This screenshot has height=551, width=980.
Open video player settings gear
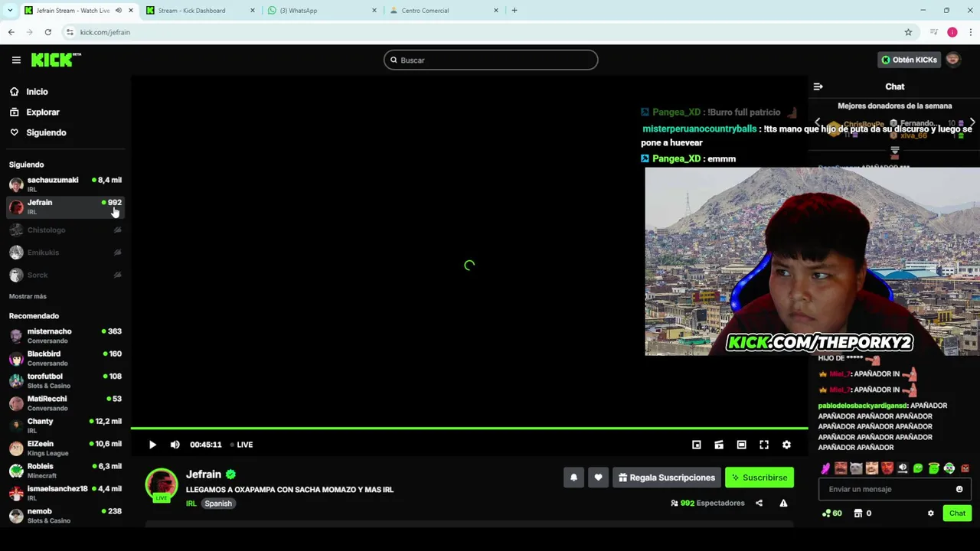pos(786,445)
